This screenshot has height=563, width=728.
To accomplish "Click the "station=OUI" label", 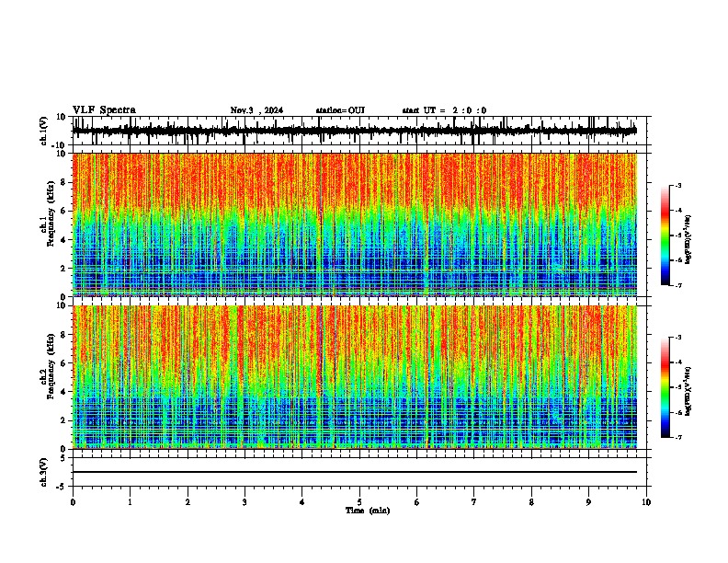I will (340, 110).
